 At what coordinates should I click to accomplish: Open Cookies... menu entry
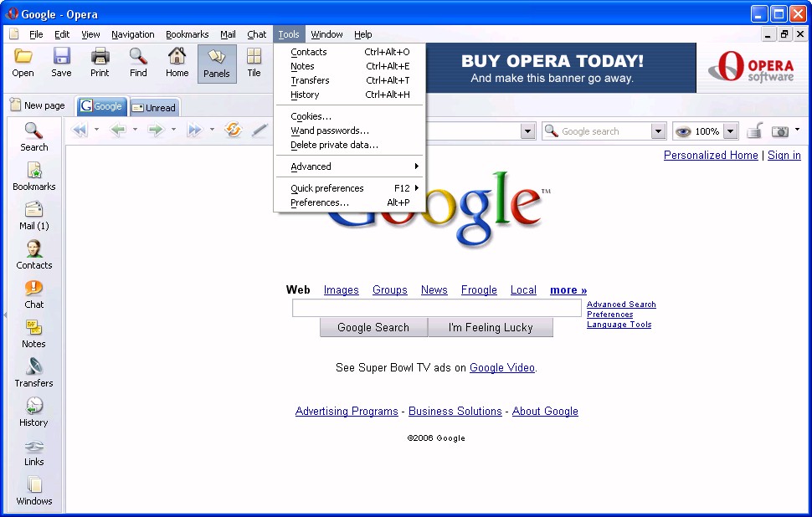[350, 116]
